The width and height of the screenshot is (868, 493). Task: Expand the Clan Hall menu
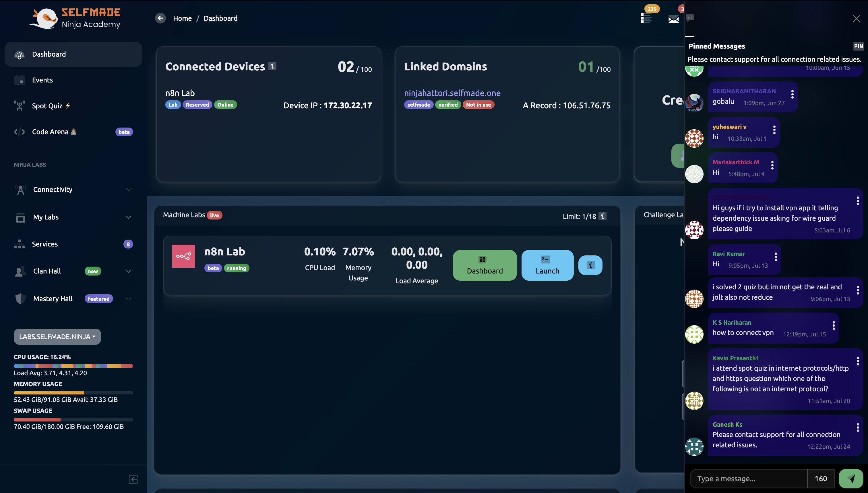73,271
